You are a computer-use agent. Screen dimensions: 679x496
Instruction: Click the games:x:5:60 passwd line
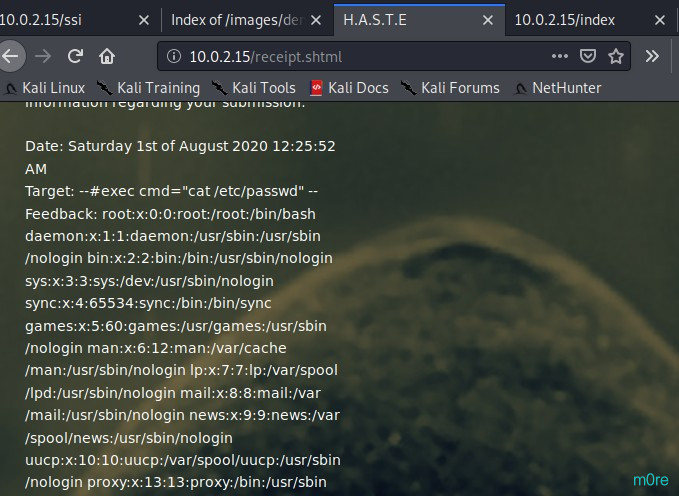click(x=176, y=326)
